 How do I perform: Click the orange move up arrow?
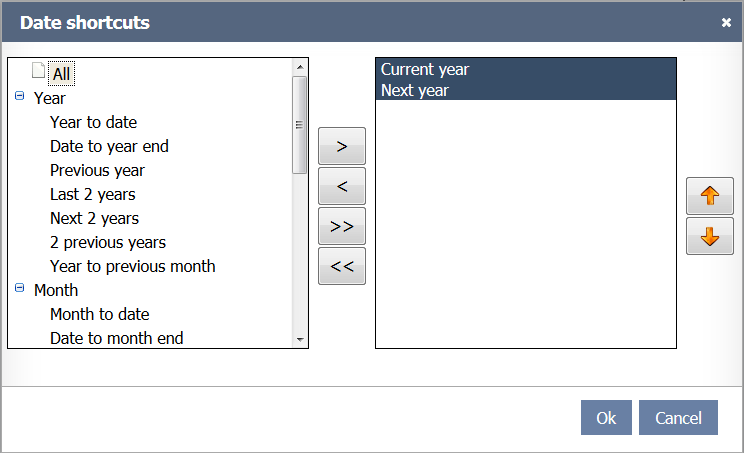710,196
